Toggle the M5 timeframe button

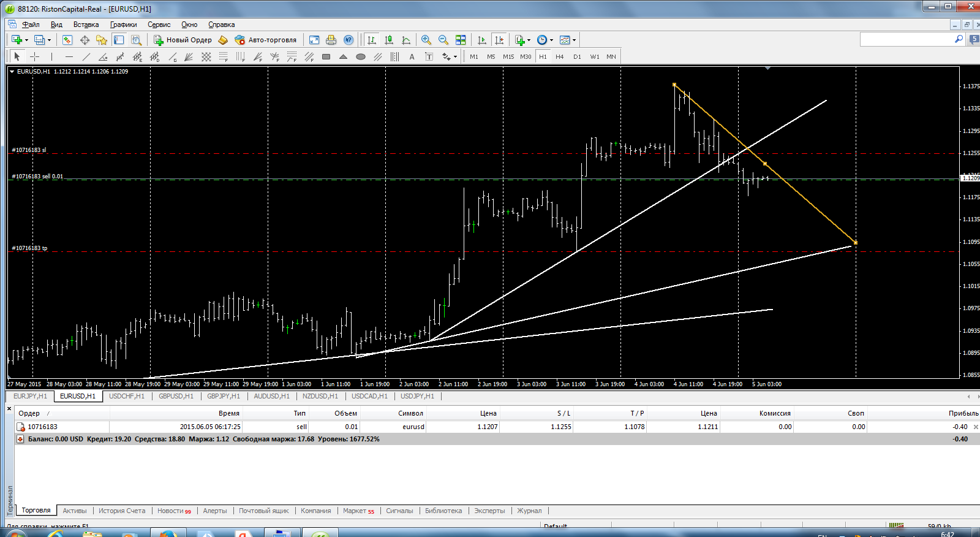[x=491, y=56]
